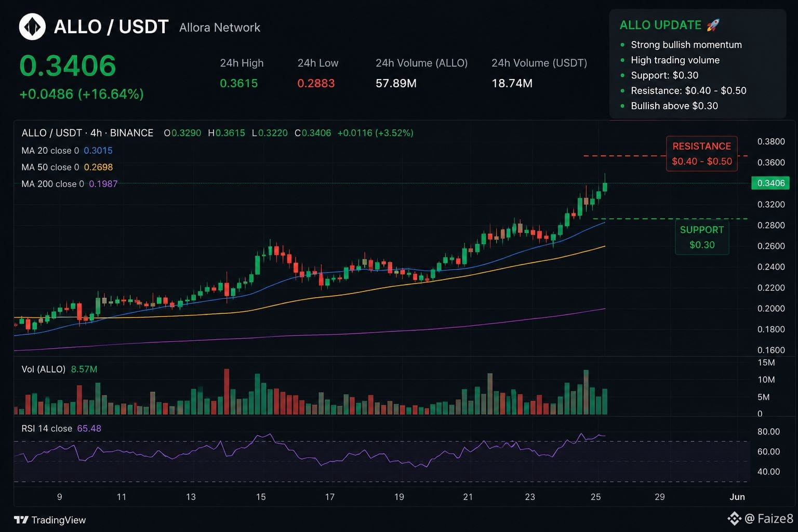Click the 15M volume axis label
This screenshot has width=798, height=532.
(766, 363)
